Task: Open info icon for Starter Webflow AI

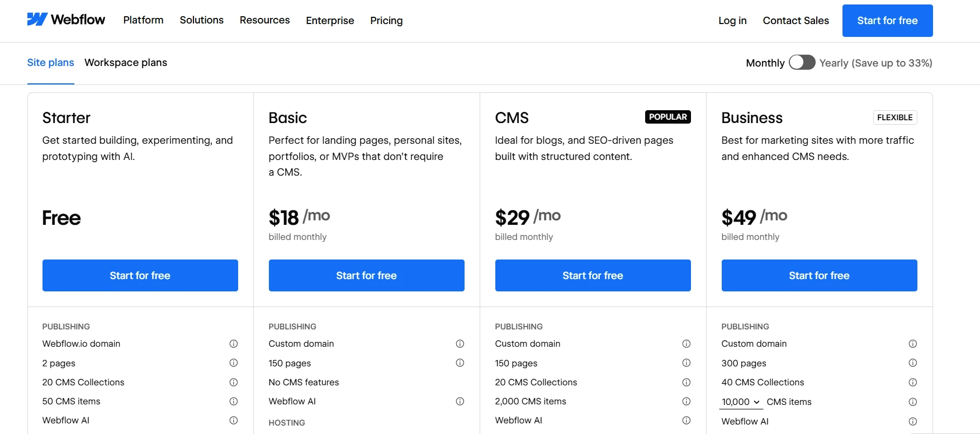Action: coord(234,420)
